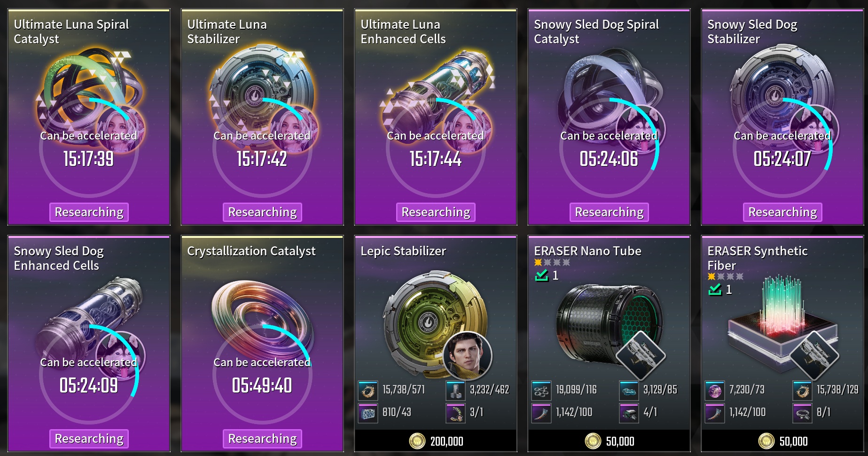This screenshot has height=456, width=868.
Task: Click Researching button under Ultimate Luna Spiral Catalyst
Action: (89, 212)
